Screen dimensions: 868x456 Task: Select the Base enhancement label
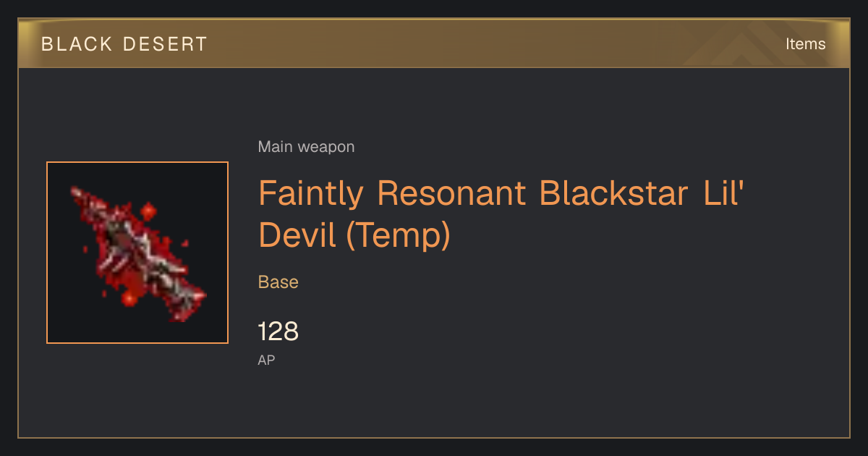click(x=278, y=282)
